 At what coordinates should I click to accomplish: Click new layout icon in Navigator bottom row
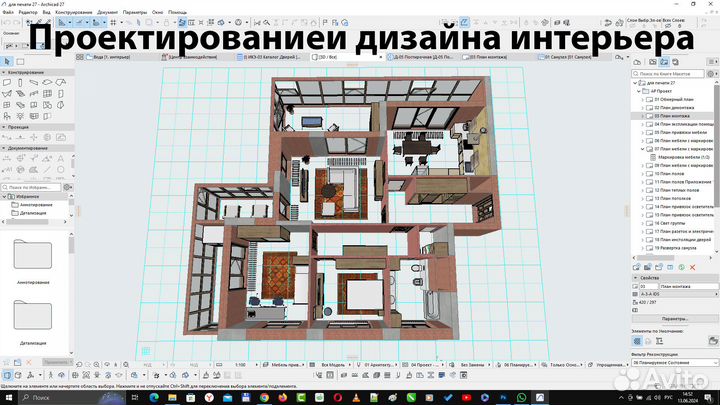click(636, 267)
